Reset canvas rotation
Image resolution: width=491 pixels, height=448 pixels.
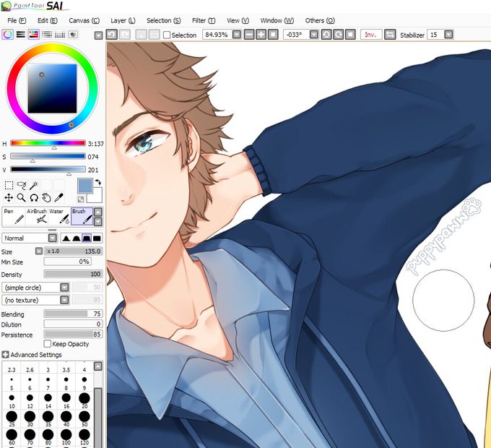point(350,35)
